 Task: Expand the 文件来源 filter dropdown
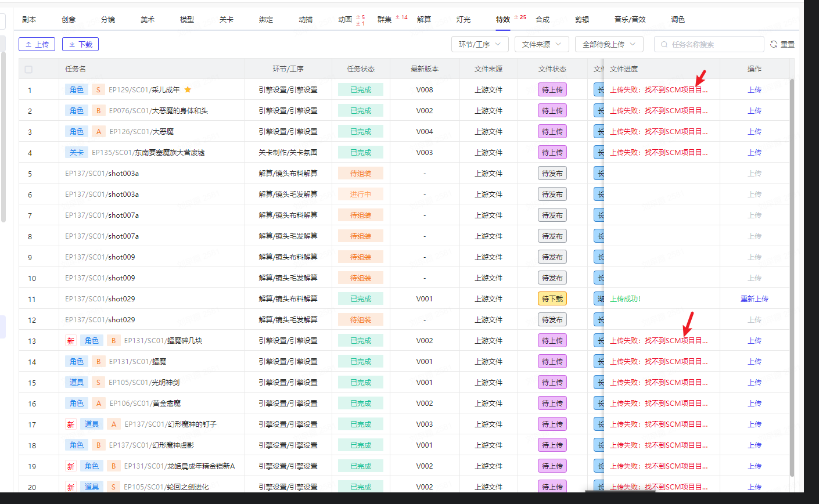coord(541,44)
